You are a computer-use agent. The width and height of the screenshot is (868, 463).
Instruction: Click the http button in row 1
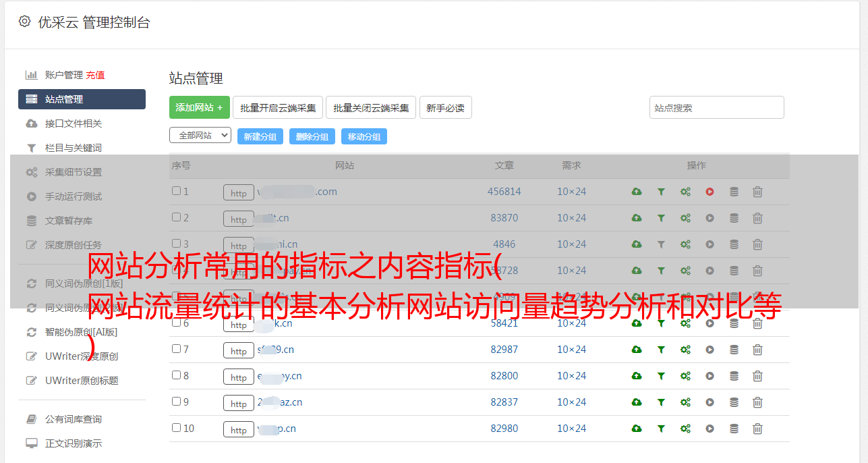point(239,193)
